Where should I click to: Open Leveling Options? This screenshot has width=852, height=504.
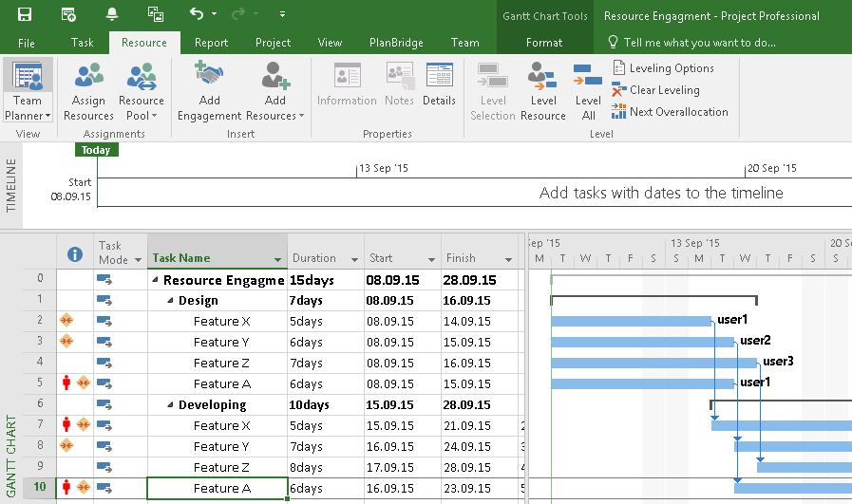[663, 68]
